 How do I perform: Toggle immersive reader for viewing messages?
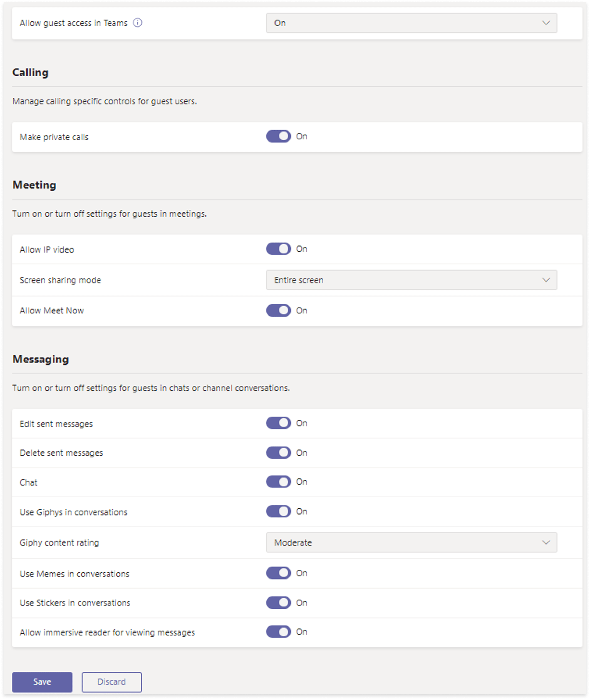(x=278, y=632)
